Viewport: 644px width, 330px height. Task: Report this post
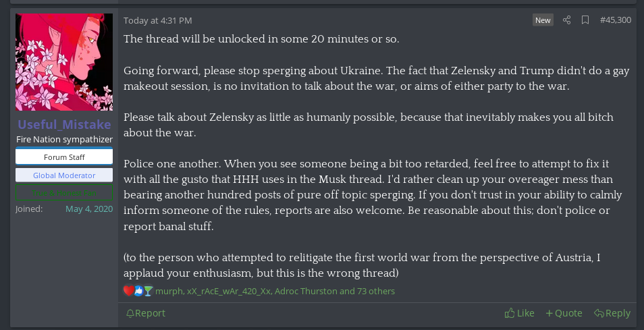[x=146, y=313]
